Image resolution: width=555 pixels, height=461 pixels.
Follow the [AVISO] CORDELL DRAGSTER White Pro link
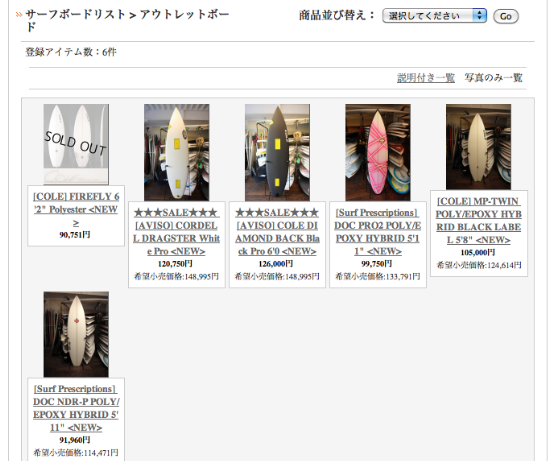(176, 232)
